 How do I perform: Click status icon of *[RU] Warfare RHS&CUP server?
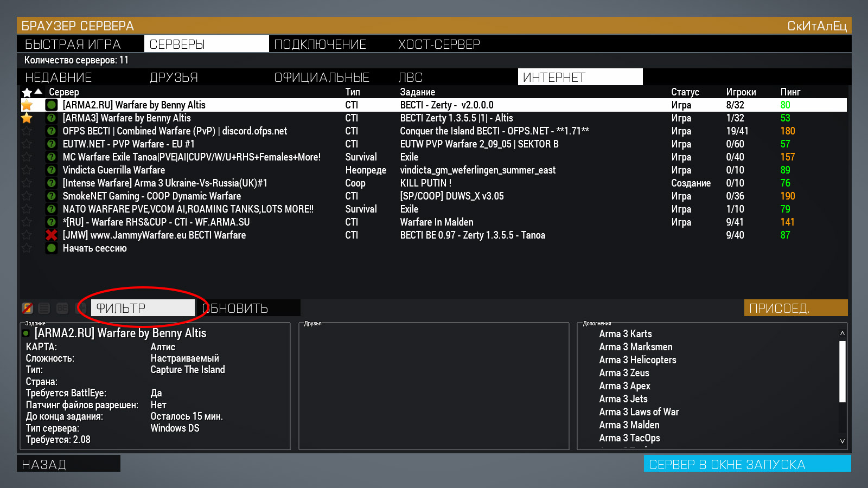pyautogui.click(x=52, y=222)
